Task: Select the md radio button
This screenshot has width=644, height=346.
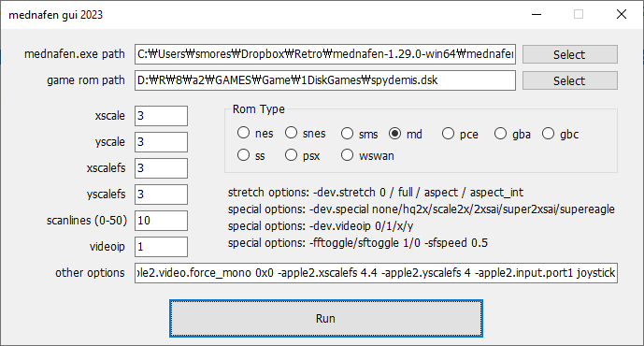Action: pyautogui.click(x=394, y=134)
